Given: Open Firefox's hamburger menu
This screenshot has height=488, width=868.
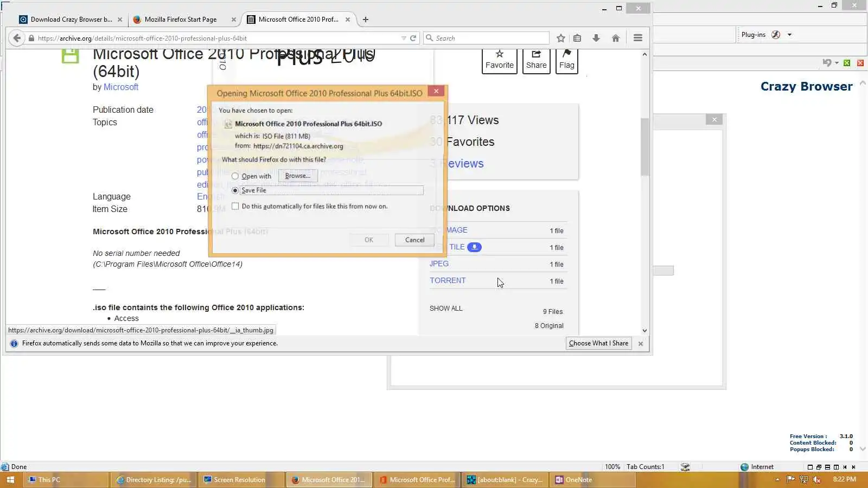Looking at the screenshot, I should point(638,38).
